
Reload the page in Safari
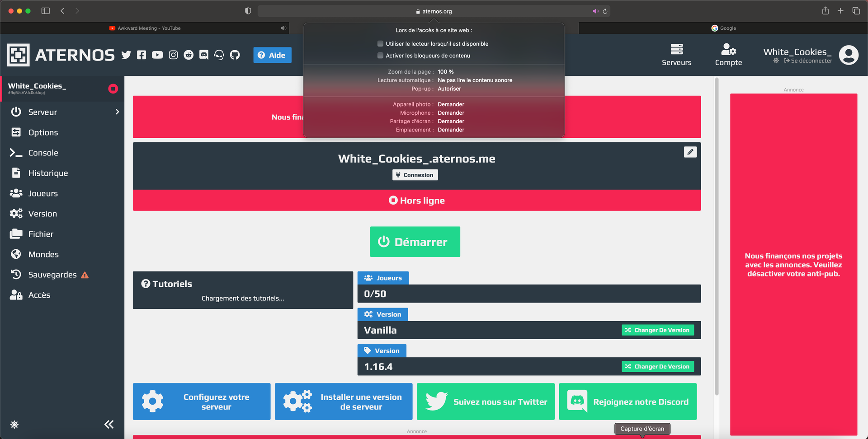605,11
